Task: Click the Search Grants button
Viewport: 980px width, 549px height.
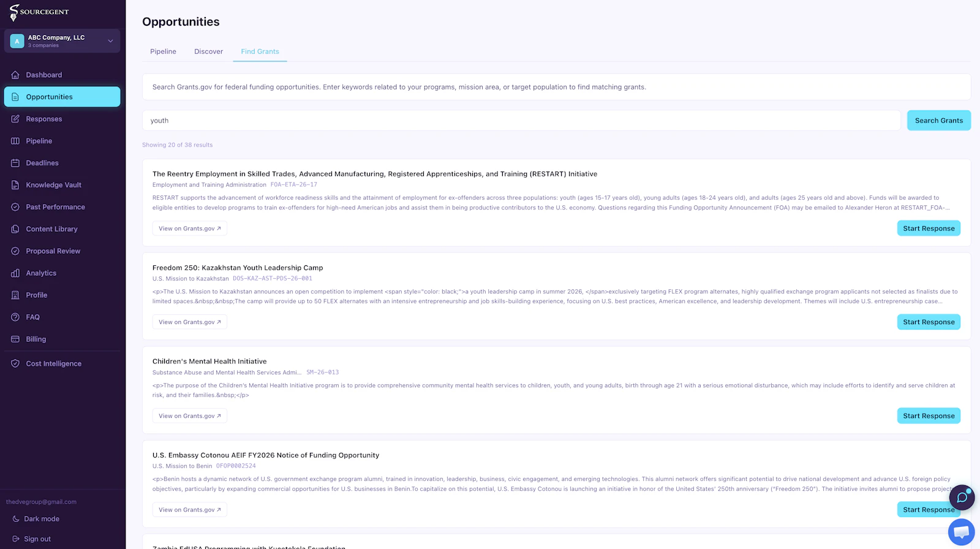Action: click(x=938, y=121)
